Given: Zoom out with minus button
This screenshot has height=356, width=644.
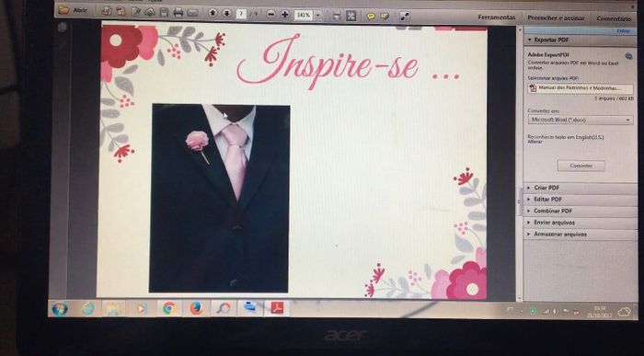Looking at the screenshot, I should 270,15.
